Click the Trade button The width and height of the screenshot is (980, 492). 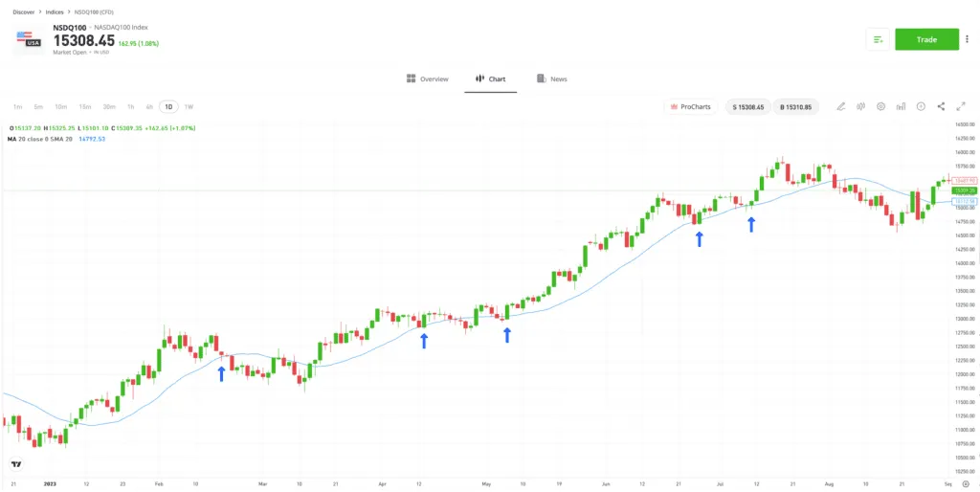point(926,39)
